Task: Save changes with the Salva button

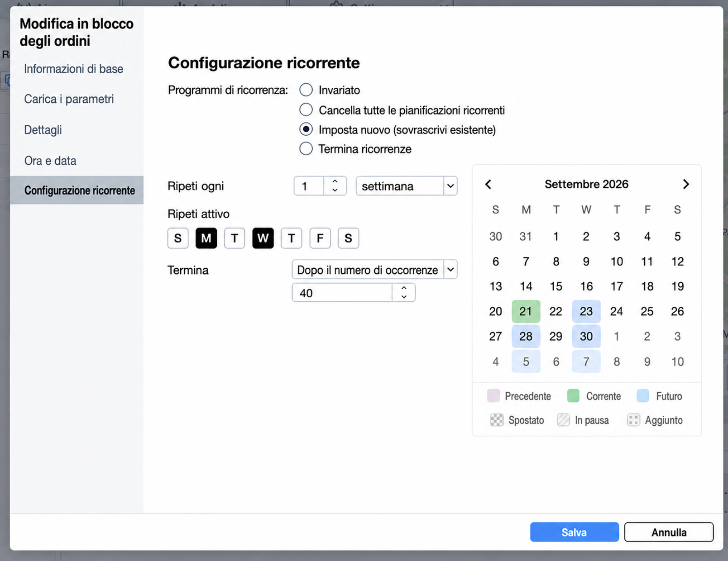Action: pos(574,532)
